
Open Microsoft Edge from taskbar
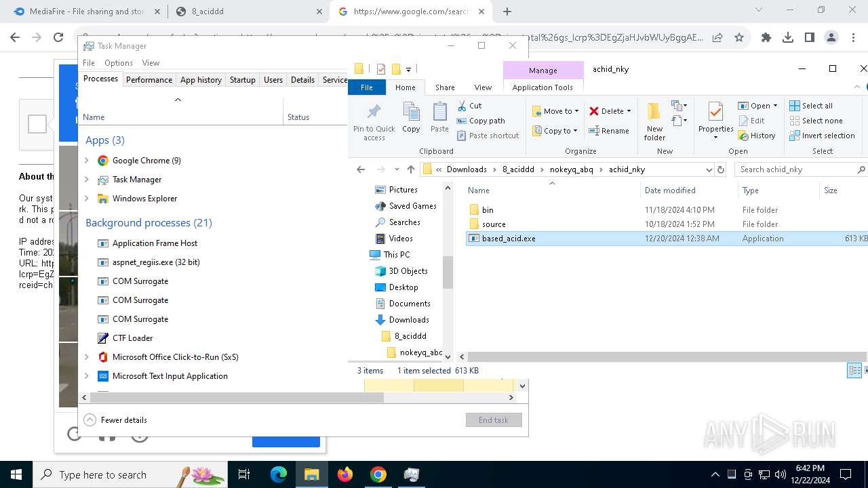279,474
